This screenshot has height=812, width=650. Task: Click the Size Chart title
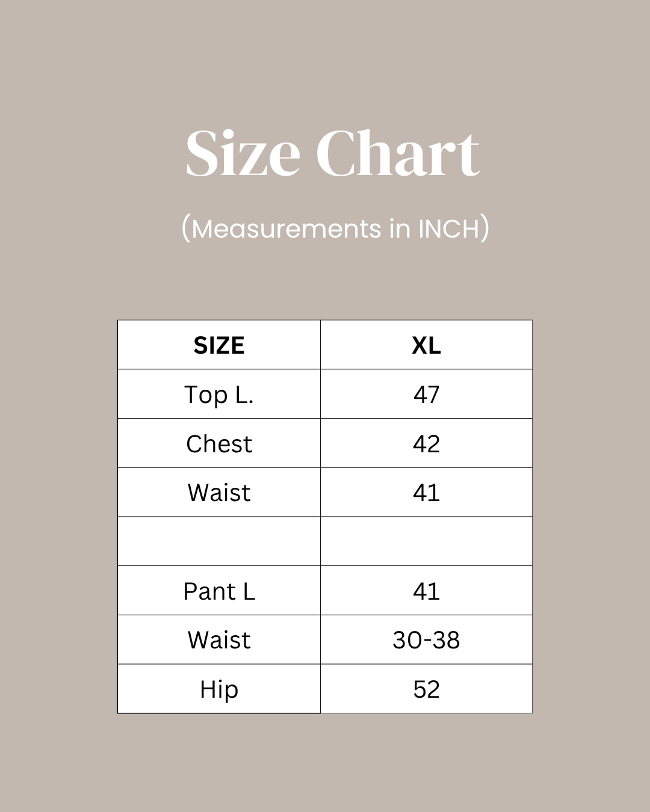click(333, 154)
